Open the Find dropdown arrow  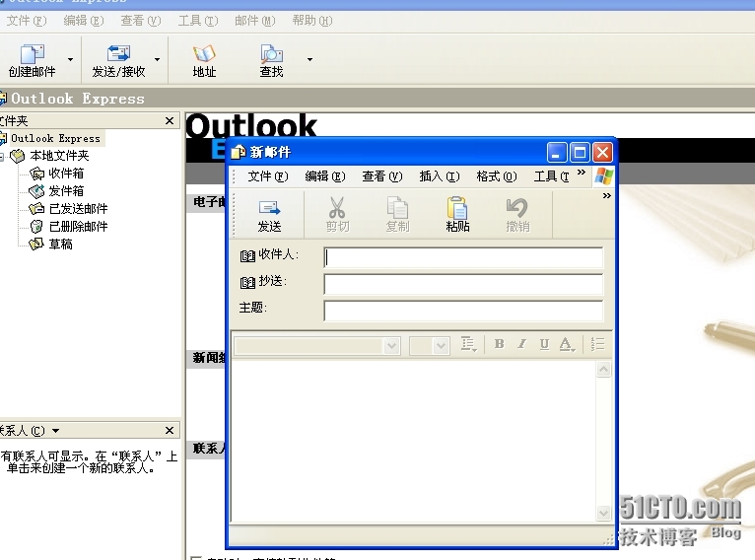[x=309, y=60]
